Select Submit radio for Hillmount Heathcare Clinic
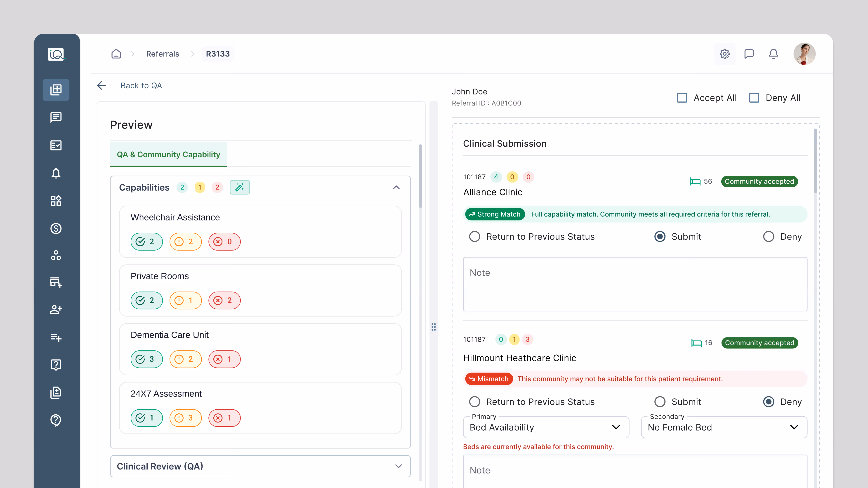868x488 pixels. coord(660,401)
